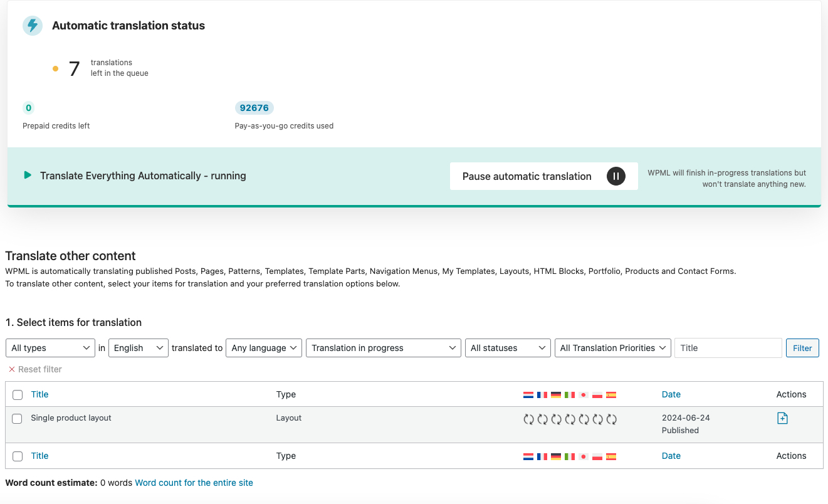
Task: Click the Layout type cell
Action: 289,417
